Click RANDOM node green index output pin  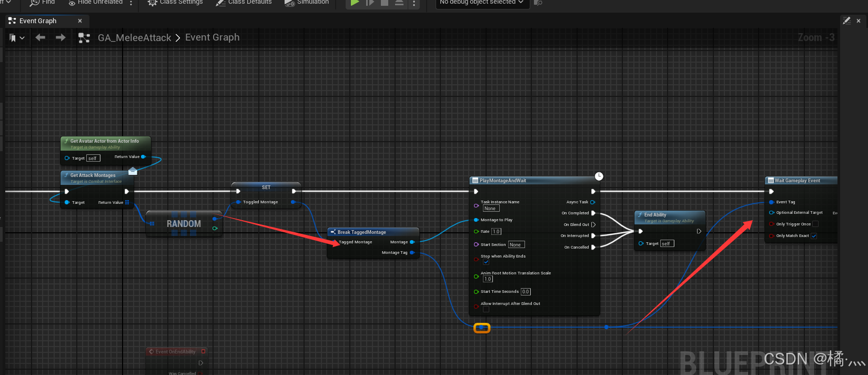(x=215, y=228)
